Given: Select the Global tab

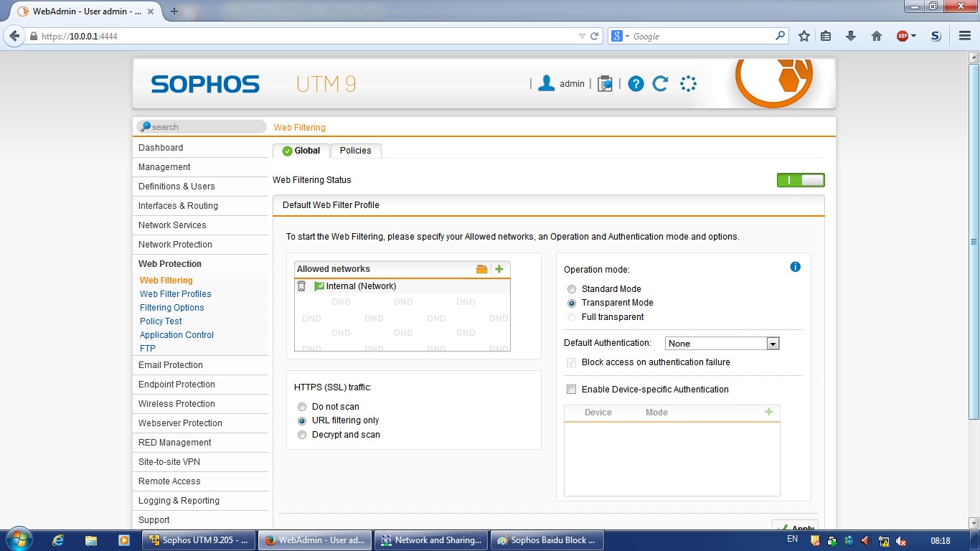Looking at the screenshot, I should tap(301, 151).
